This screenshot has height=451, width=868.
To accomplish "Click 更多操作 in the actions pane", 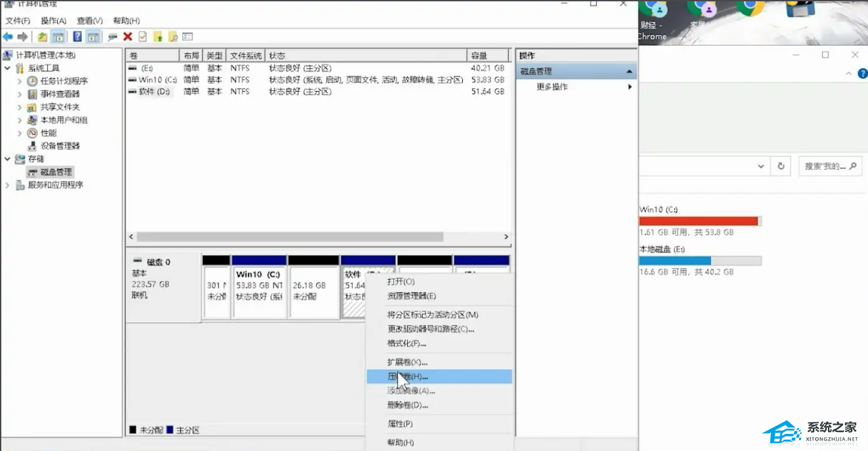I will point(552,87).
